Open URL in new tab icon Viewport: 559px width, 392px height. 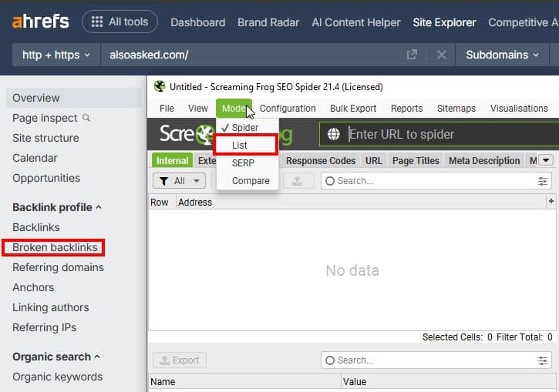[412, 55]
